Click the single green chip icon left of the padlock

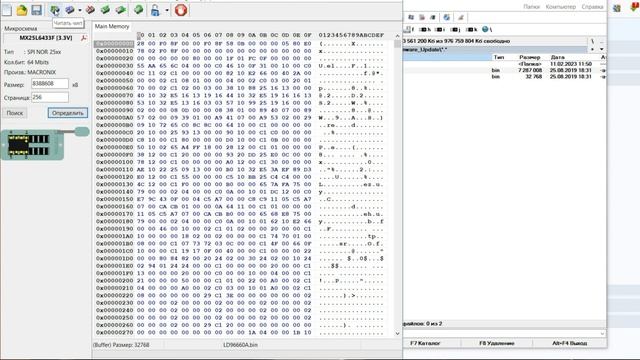[x=138, y=10]
